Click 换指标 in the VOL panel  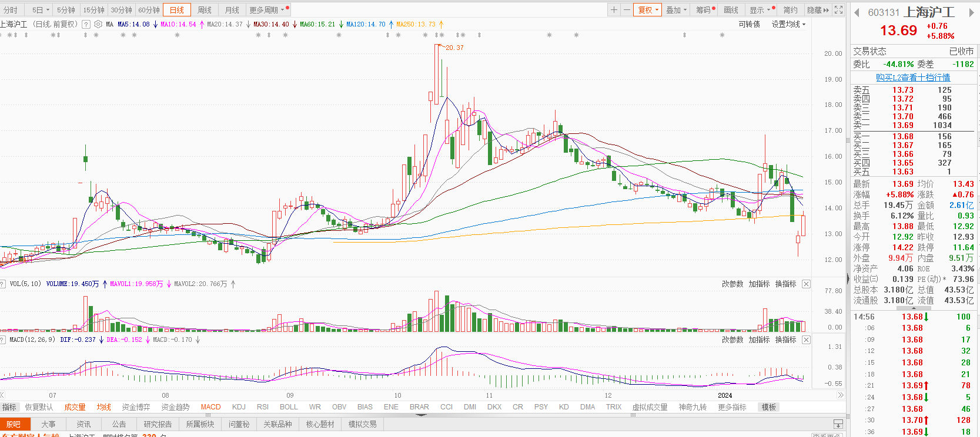(785, 284)
